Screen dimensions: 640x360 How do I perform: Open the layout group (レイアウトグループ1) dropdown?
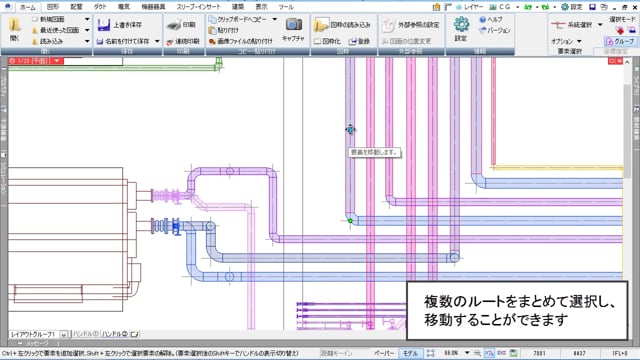tap(64, 334)
